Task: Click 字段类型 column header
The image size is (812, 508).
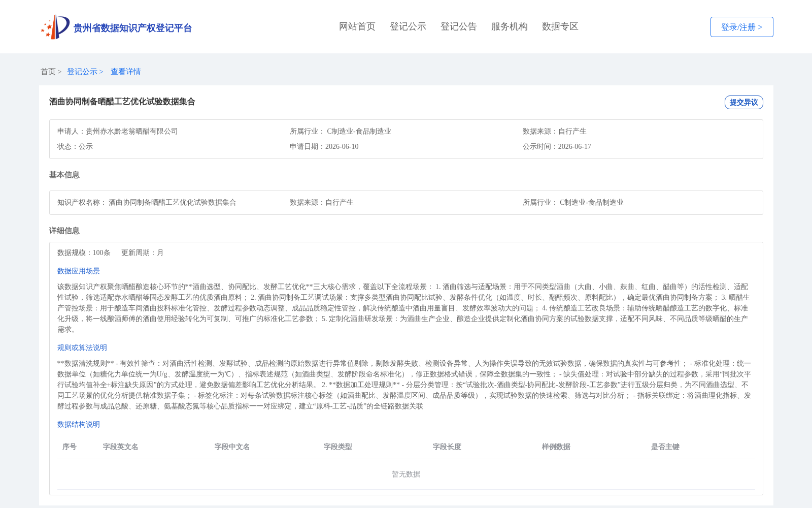Action: (338, 447)
